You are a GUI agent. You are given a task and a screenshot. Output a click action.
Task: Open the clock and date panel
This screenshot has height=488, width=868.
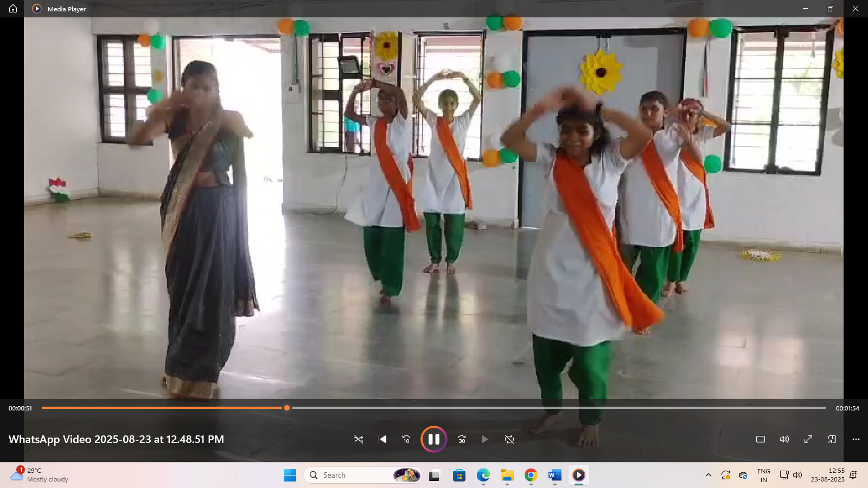coord(828,475)
